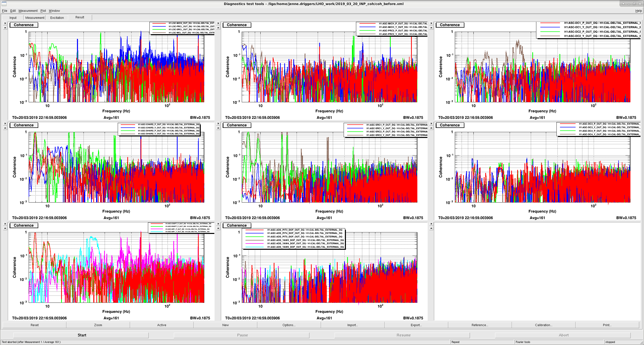
Task: Expand options arrow beside ASC-MICH_P coherence plot
Action: coord(218,23)
